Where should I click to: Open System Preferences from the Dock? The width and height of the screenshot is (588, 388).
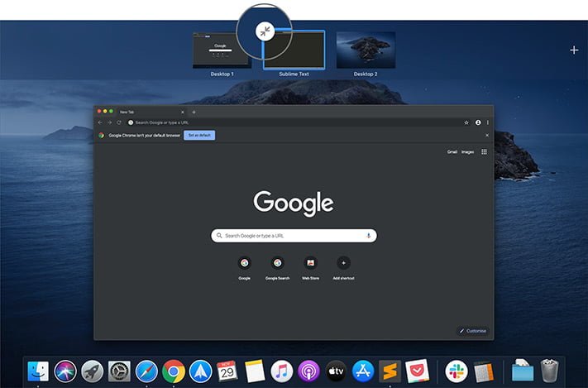pyautogui.click(x=119, y=371)
